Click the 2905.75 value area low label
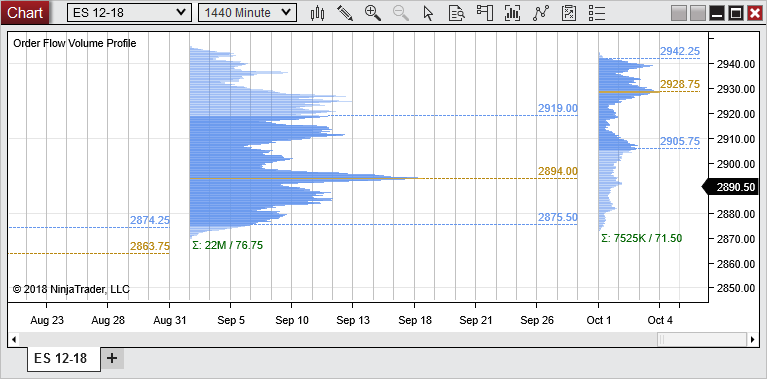This screenshot has width=767, height=379. tap(680, 141)
